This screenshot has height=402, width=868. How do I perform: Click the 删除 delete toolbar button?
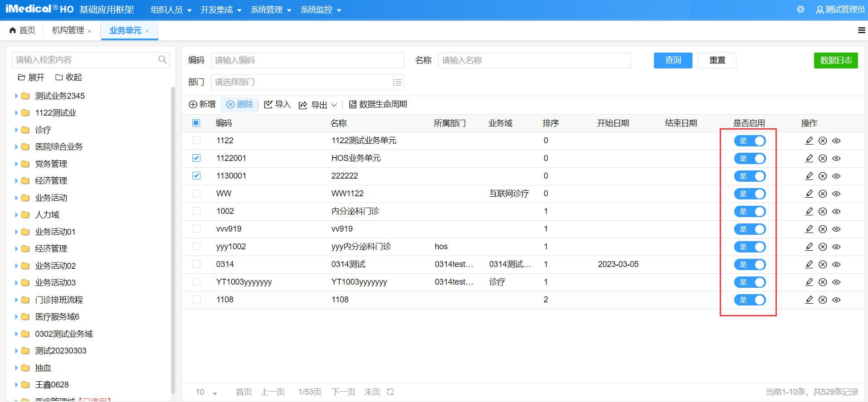pos(239,104)
